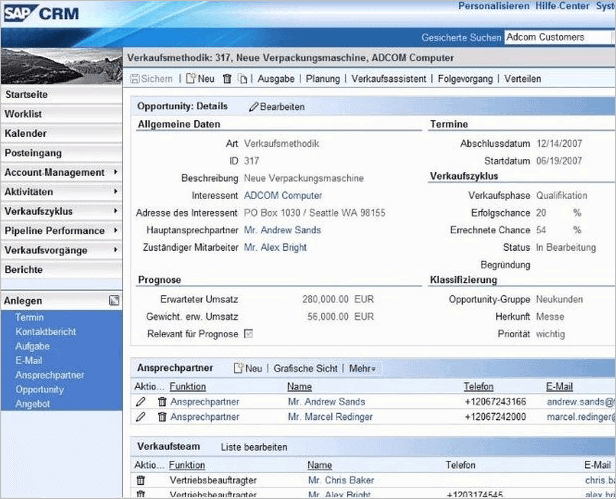Open Berichte in the left navigation

23,270
